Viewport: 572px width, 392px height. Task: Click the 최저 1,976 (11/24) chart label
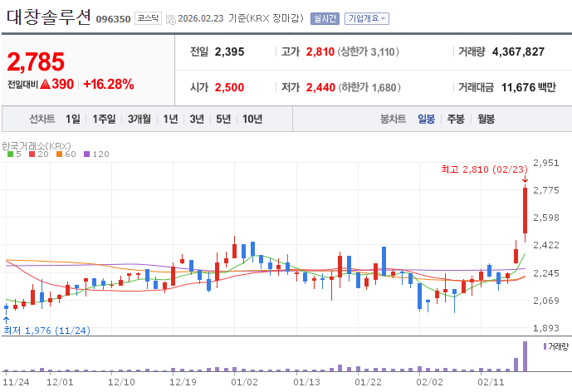(46, 331)
